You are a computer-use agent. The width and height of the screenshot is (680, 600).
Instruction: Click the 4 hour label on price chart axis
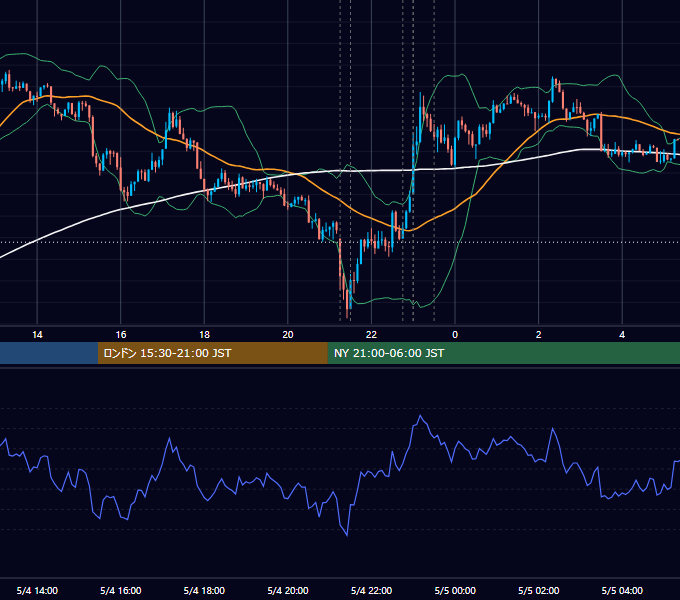[x=622, y=335]
